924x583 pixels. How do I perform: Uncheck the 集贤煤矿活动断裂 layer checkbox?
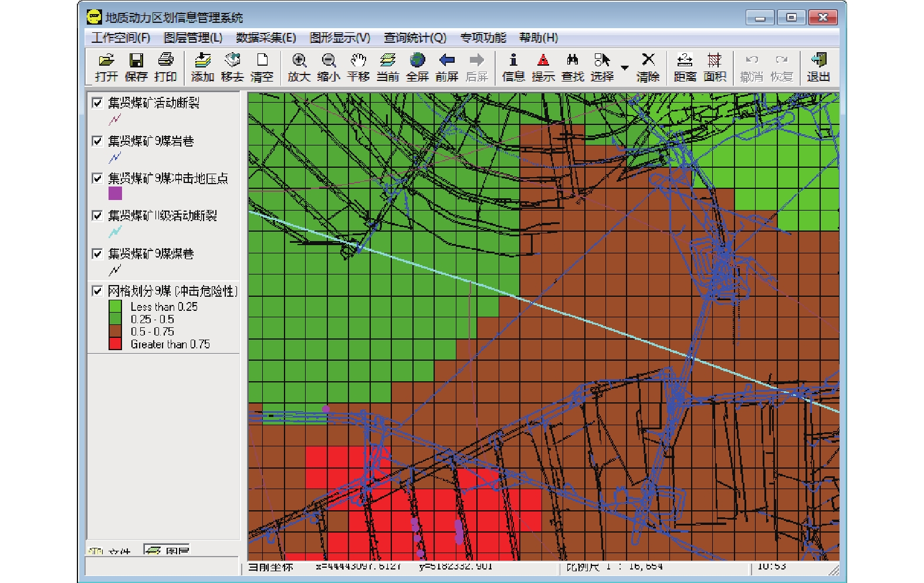click(97, 103)
